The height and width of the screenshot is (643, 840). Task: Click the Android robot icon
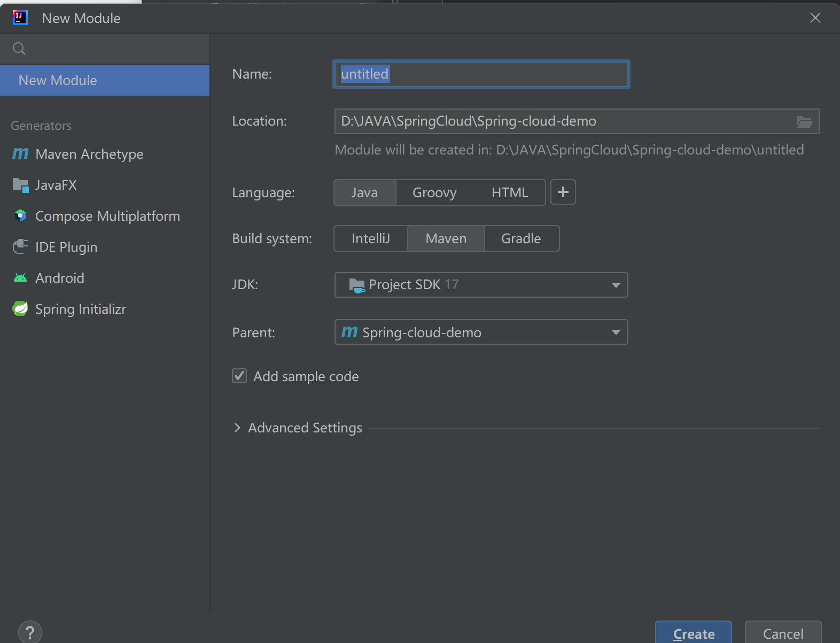[20, 278]
